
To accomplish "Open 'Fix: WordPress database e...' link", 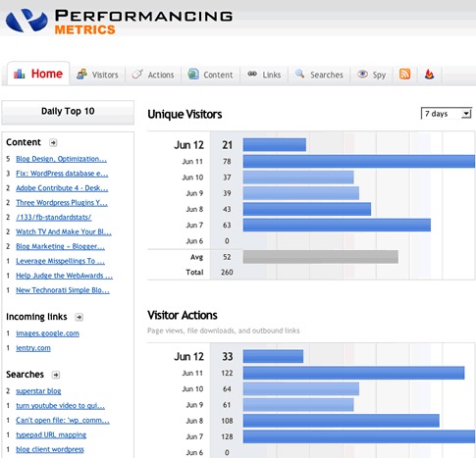I will point(62,174).
